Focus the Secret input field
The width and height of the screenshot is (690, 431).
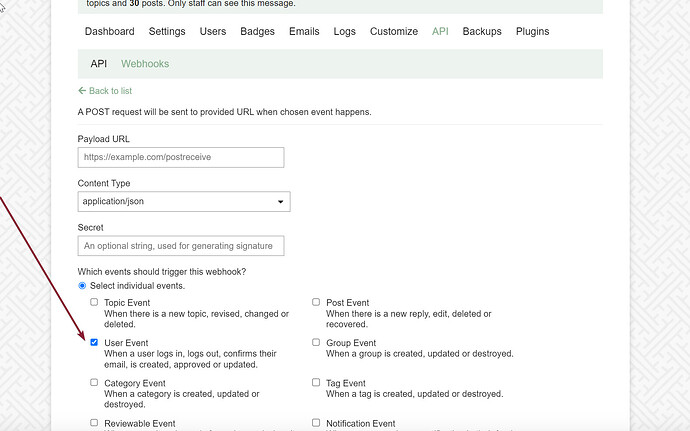(181, 246)
